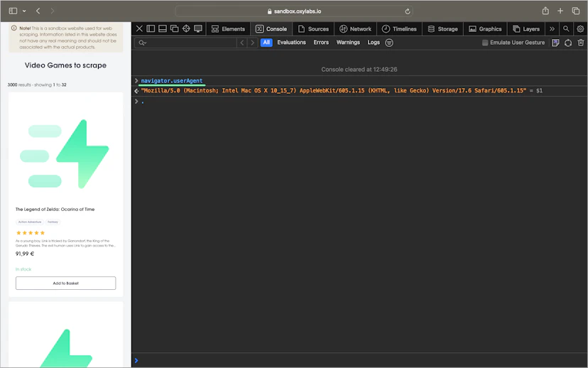Show more inspector tabs chevron
588x368 pixels.
552,29
